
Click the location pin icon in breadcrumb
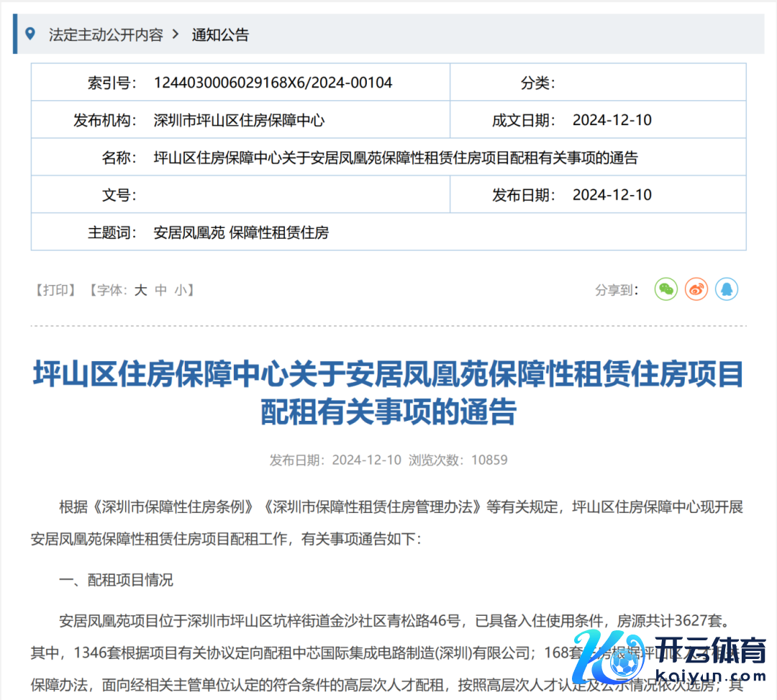point(30,34)
